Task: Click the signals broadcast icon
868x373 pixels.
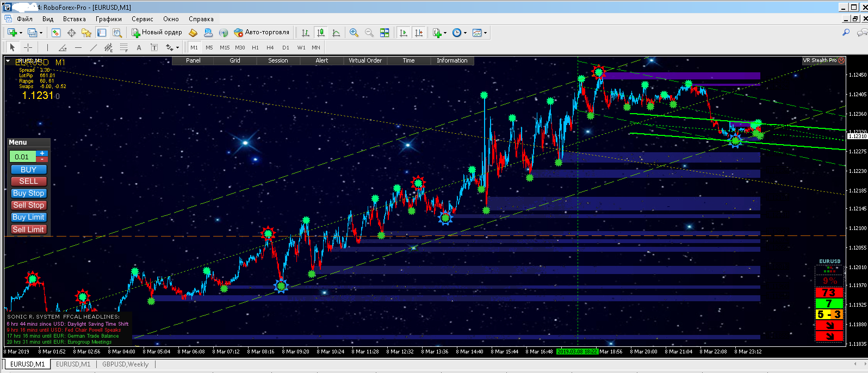Action: 224,33
